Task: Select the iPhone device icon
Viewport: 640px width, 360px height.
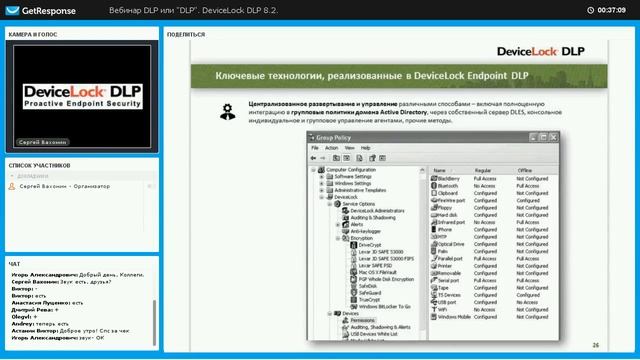Action: point(434,229)
